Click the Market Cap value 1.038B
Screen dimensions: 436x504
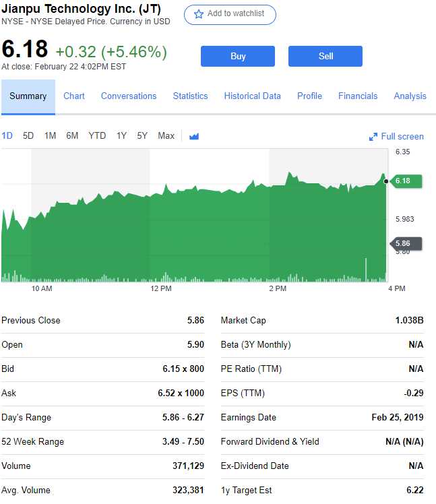coord(409,321)
